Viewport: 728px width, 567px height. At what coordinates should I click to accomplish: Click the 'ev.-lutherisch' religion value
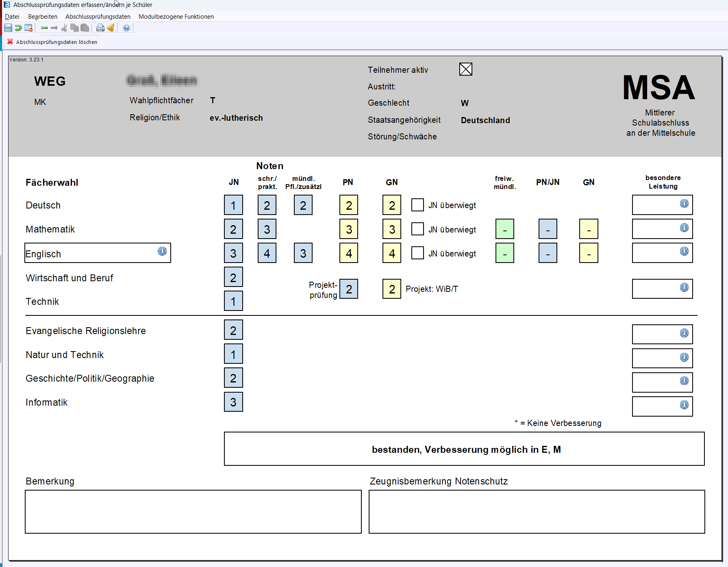[x=236, y=118]
